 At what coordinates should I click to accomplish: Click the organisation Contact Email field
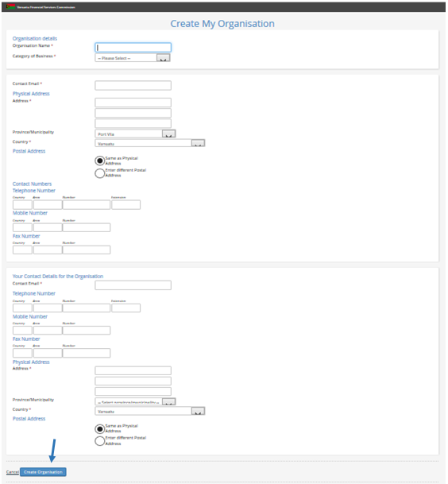click(x=133, y=86)
